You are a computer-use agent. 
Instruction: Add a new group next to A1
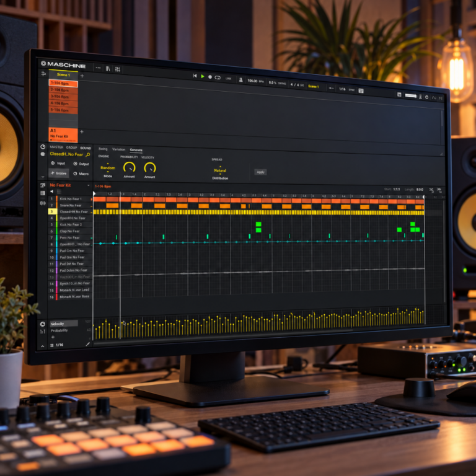click(82, 132)
